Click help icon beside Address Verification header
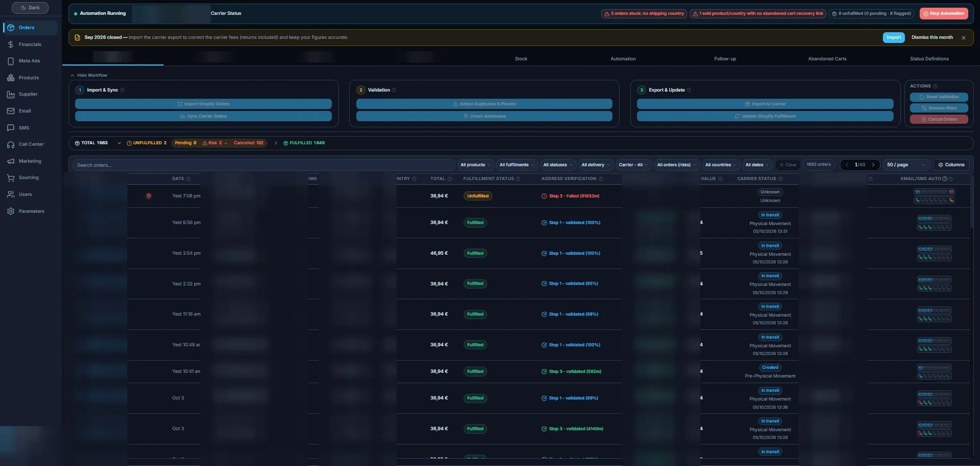The width and height of the screenshot is (980, 466). 601,179
